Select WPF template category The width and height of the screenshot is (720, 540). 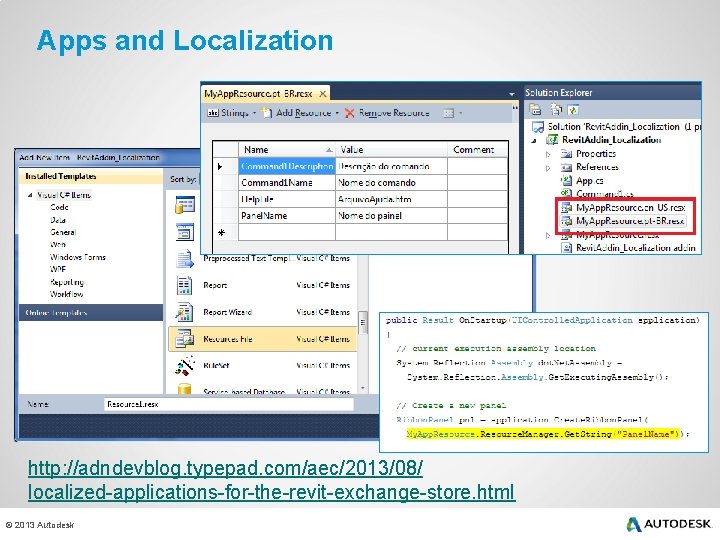(58, 270)
